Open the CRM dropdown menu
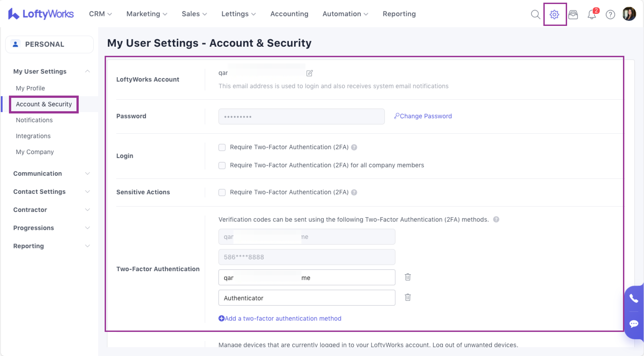 coord(100,14)
